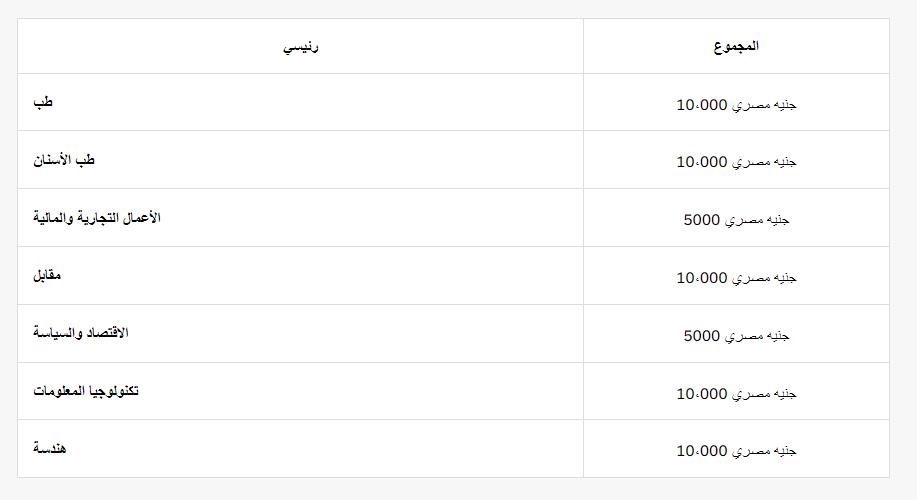This screenshot has width=917, height=500.
Task: Click جنيه مصري text in الأعمال التجارية والمالية row
Action: click(x=757, y=219)
